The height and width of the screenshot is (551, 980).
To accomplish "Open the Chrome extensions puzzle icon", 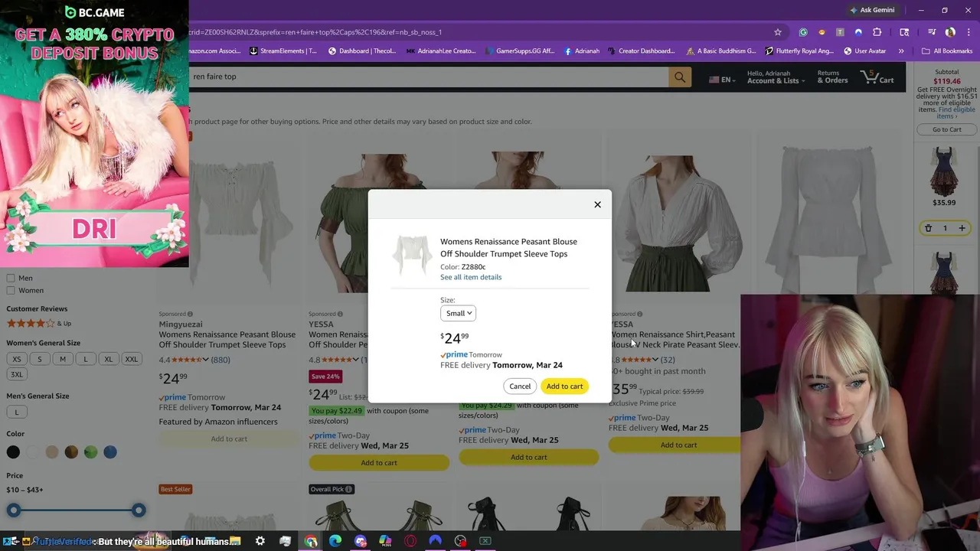I will point(877,32).
